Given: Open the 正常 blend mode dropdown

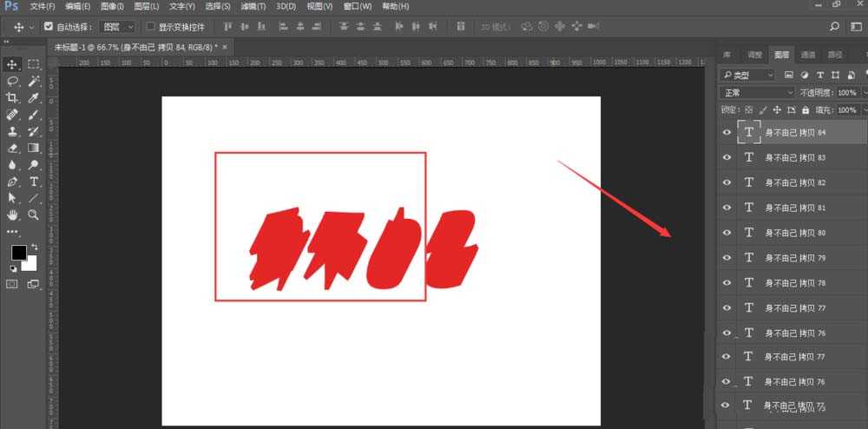Looking at the screenshot, I should tap(757, 92).
